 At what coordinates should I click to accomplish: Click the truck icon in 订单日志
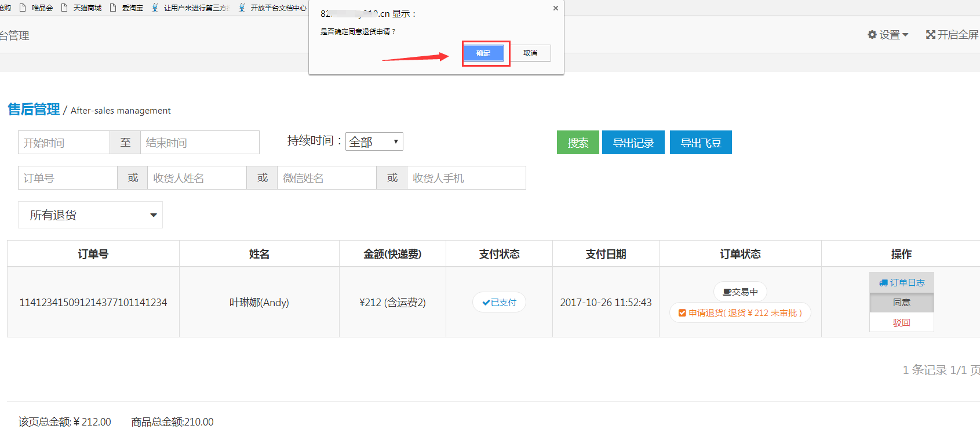coord(884,283)
